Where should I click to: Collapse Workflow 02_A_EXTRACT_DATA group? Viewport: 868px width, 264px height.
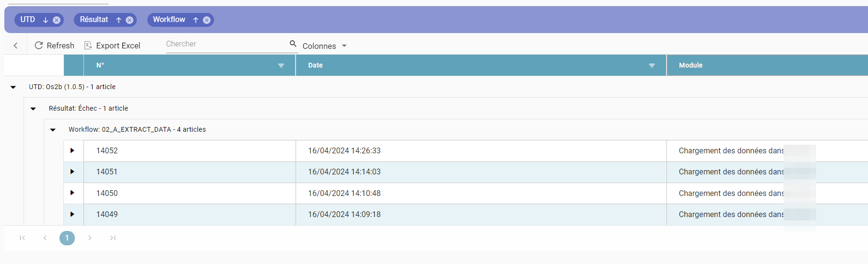point(53,130)
